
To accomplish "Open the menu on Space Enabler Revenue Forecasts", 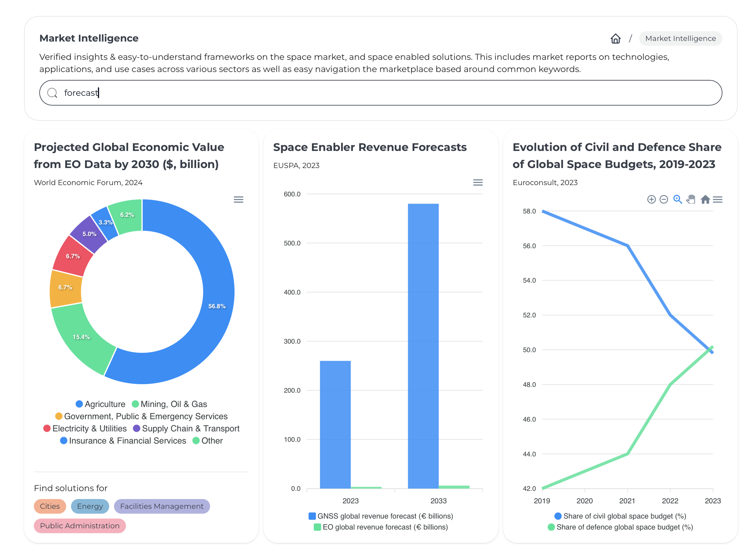I will [x=478, y=182].
